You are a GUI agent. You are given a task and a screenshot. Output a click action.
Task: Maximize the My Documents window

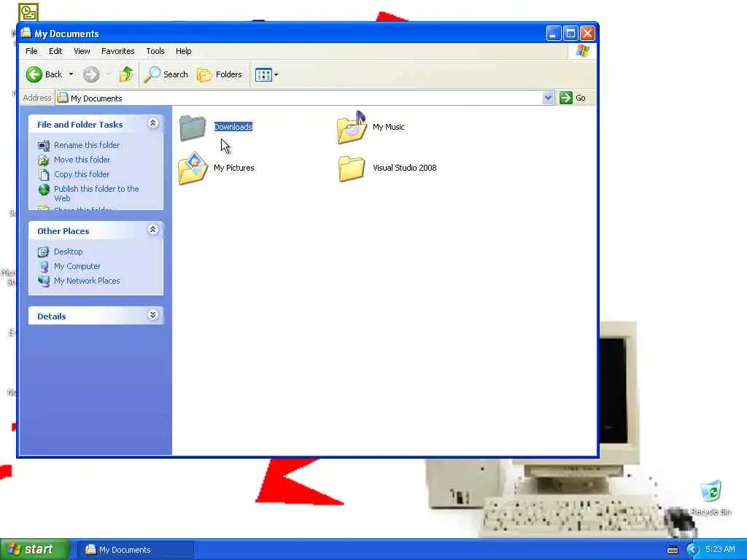[570, 33]
